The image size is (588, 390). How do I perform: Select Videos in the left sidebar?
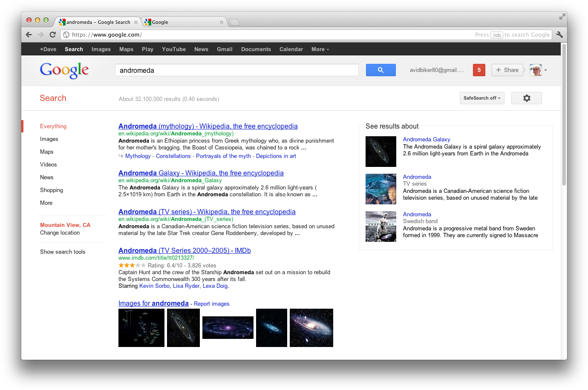tap(49, 165)
